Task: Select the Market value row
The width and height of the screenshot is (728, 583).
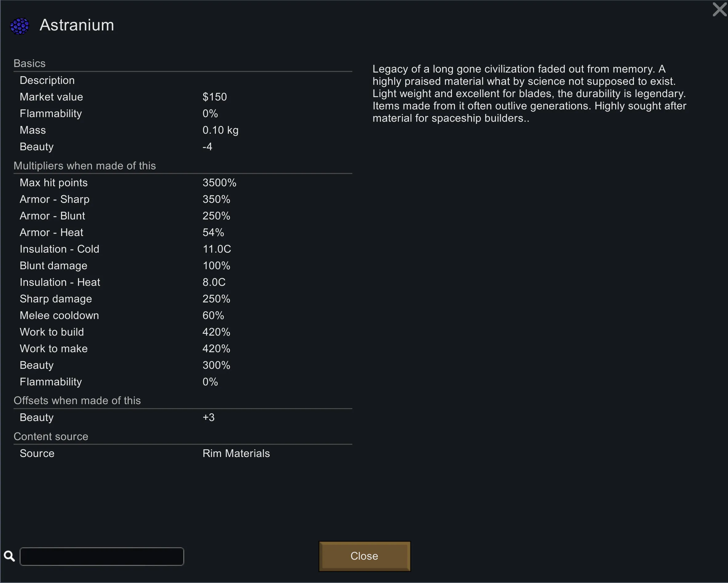Action: pos(182,97)
